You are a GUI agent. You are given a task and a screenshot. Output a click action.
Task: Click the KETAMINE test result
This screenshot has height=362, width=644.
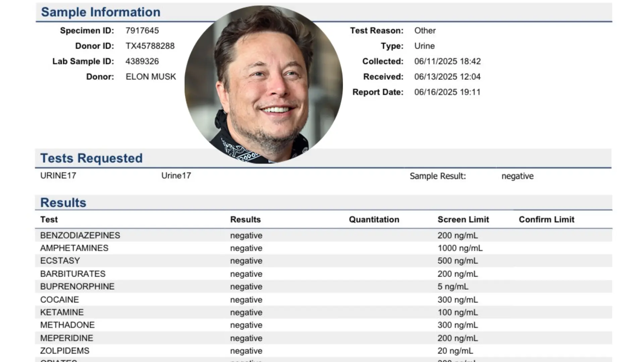point(246,312)
